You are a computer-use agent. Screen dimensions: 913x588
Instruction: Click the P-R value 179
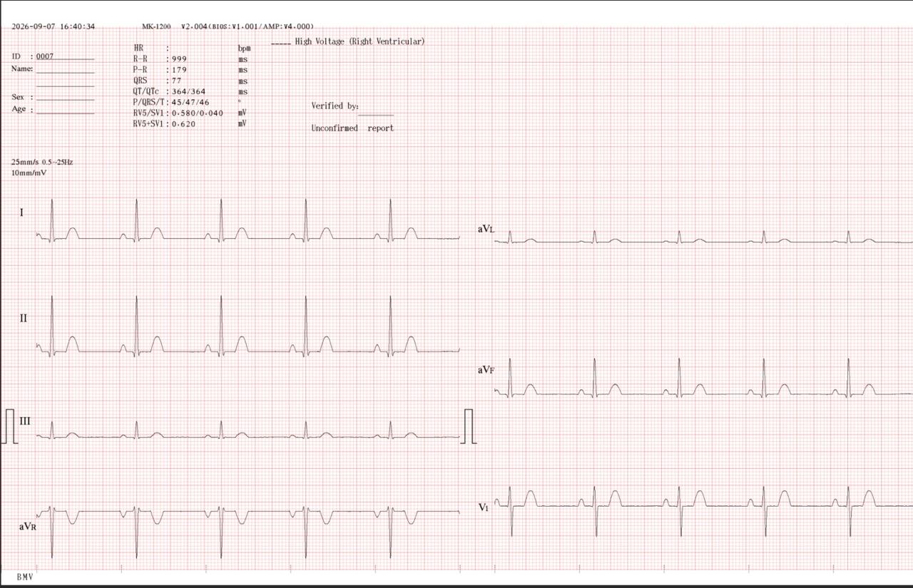click(x=179, y=70)
